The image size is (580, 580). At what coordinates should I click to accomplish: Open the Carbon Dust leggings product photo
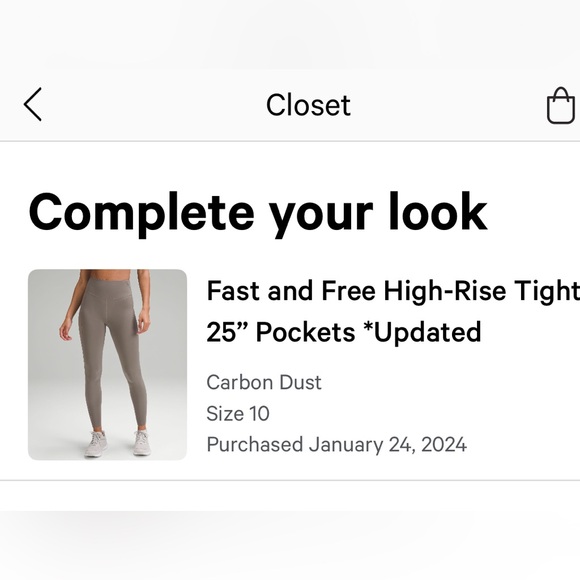[x=107, y=364]
